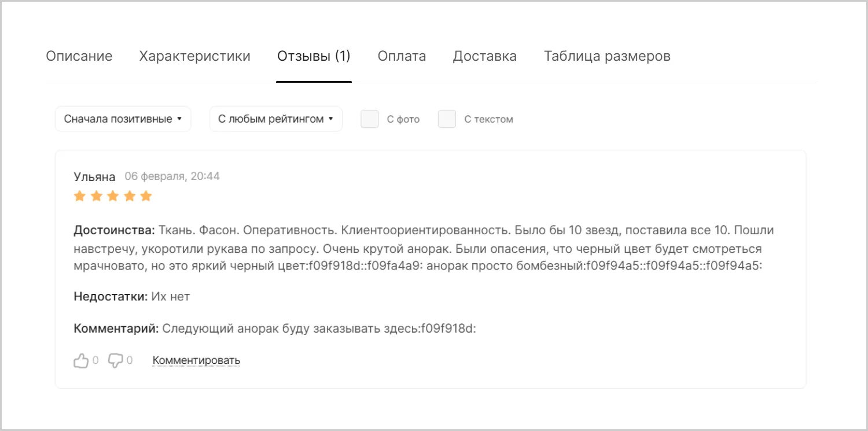Click the third rating star

113,196
